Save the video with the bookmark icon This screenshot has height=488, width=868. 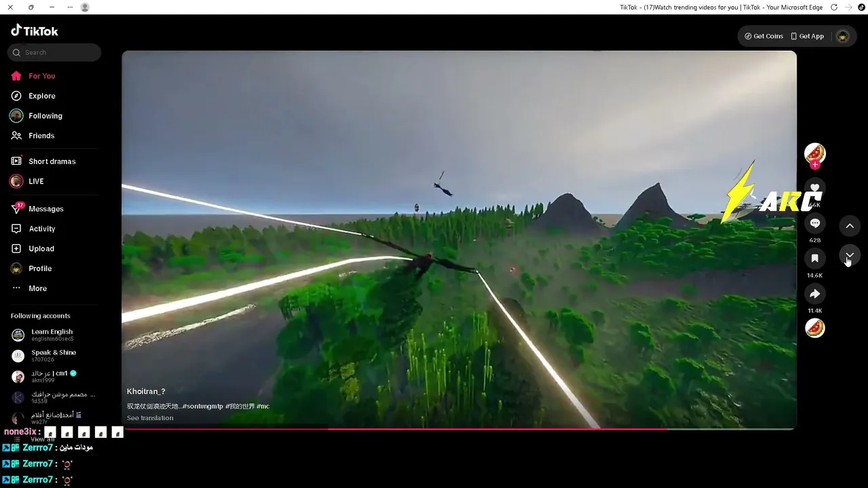(x=814, y=258)
